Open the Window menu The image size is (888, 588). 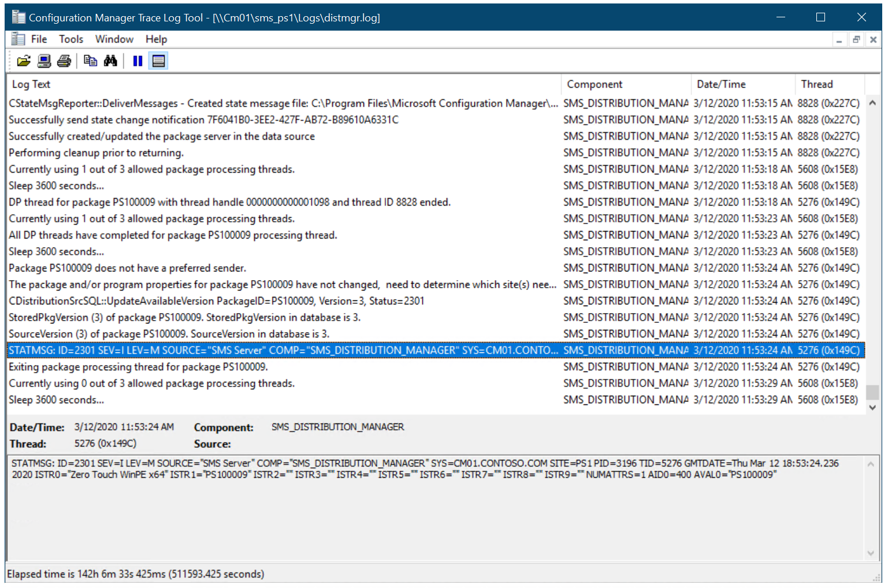pos(114,39)
